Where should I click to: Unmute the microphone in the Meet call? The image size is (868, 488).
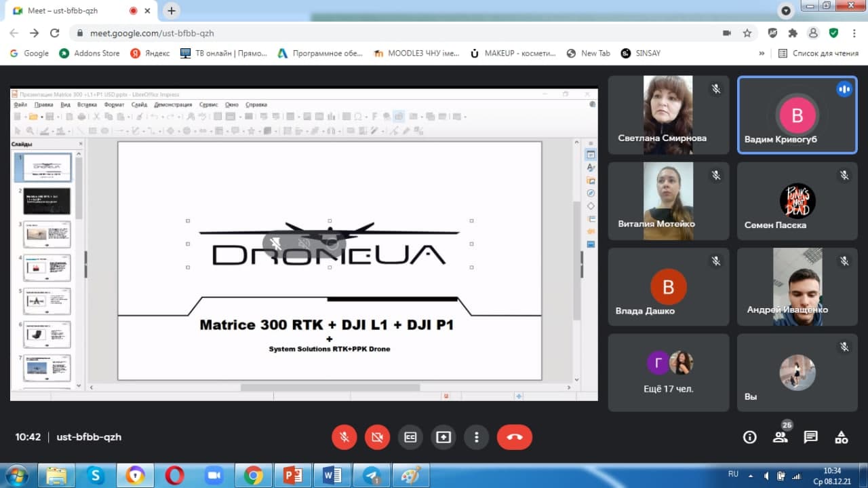click(x=344, y=437)
